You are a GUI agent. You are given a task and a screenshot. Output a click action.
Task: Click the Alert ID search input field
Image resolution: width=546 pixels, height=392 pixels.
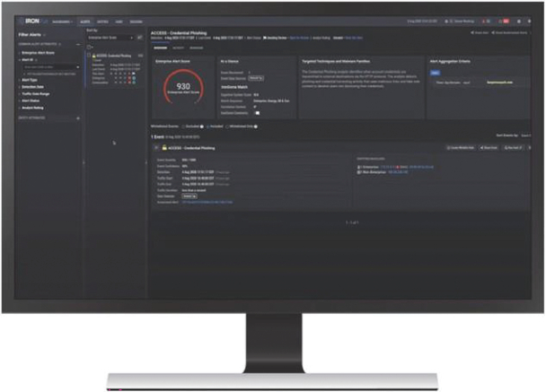47,66
